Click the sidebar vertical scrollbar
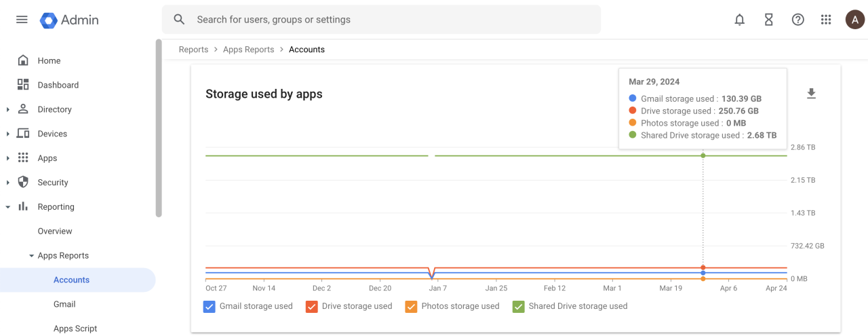This screenshot has width=868, height=336. coord(159,129)
